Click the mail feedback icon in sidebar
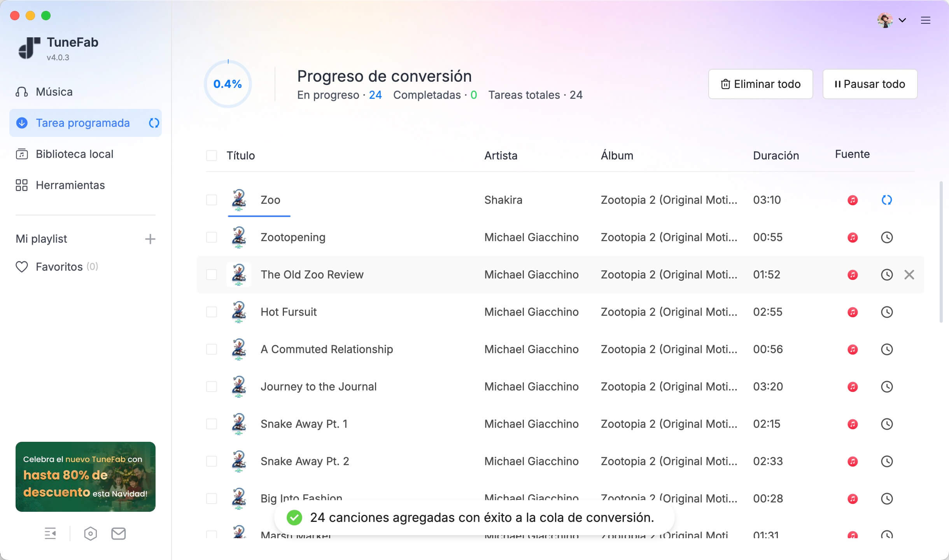 point(118,534)
